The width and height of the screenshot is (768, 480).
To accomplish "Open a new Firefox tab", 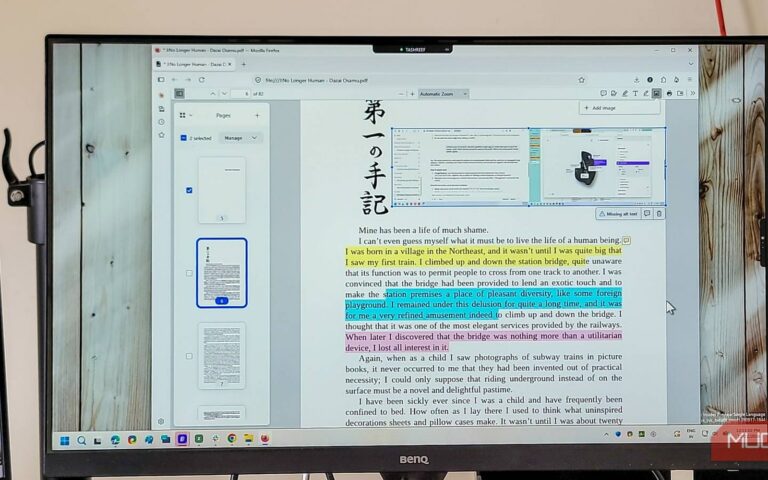I will [243, 64].
